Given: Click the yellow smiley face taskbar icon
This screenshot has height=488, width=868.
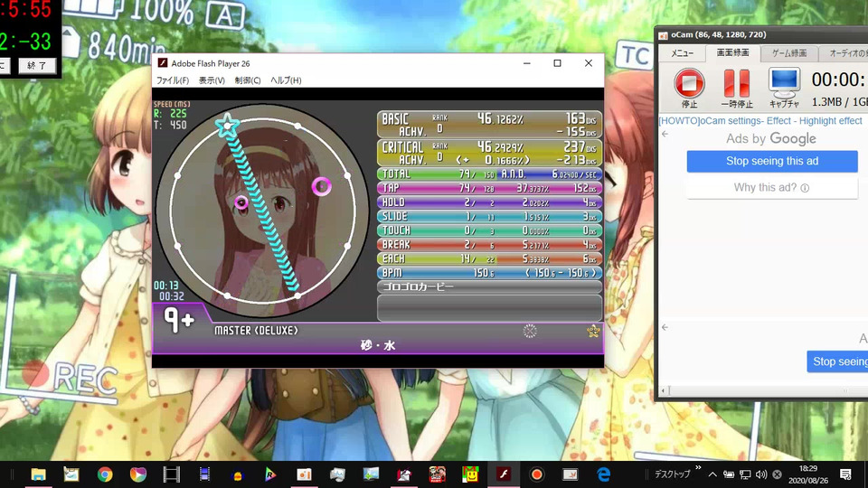Looking at the screenshot, I should [470, 474].
